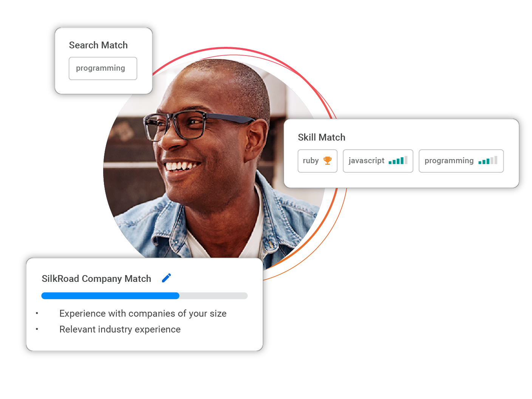The image size is (532, 399).
Task: Click the proficiency indicator for javascript skill
Action: pos(397,161)
